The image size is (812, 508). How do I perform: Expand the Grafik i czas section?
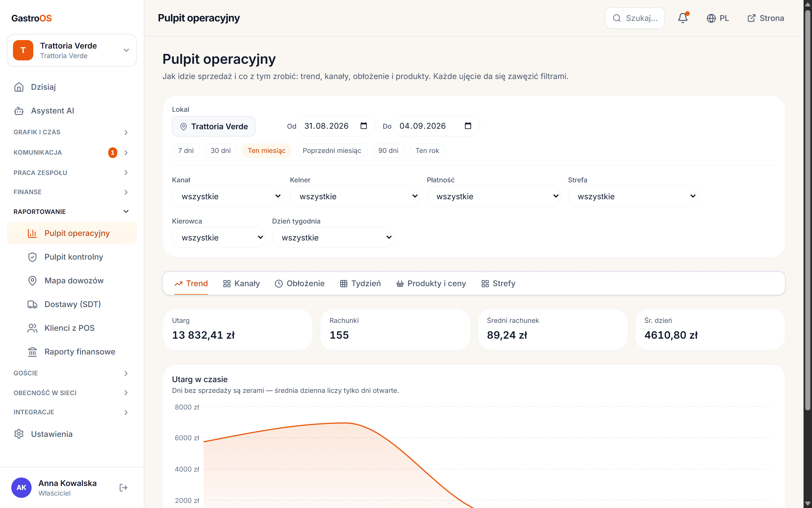(x=72, y=132)
